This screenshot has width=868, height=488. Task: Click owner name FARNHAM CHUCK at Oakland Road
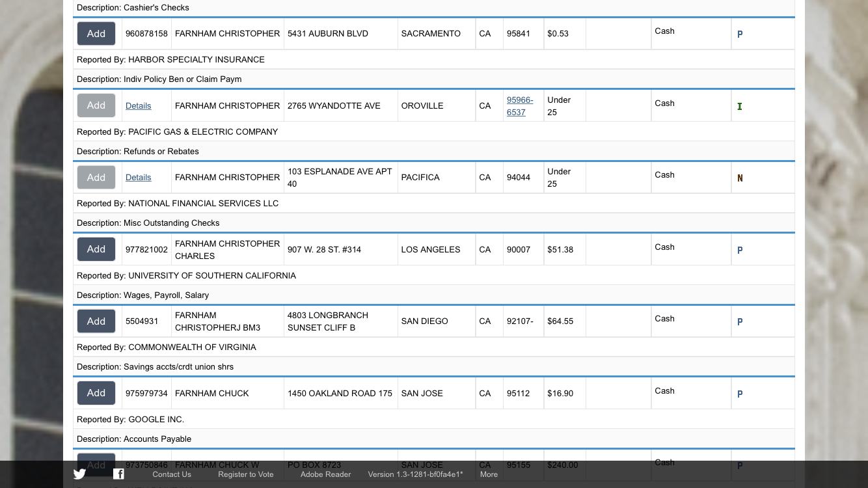pos(212,393)
